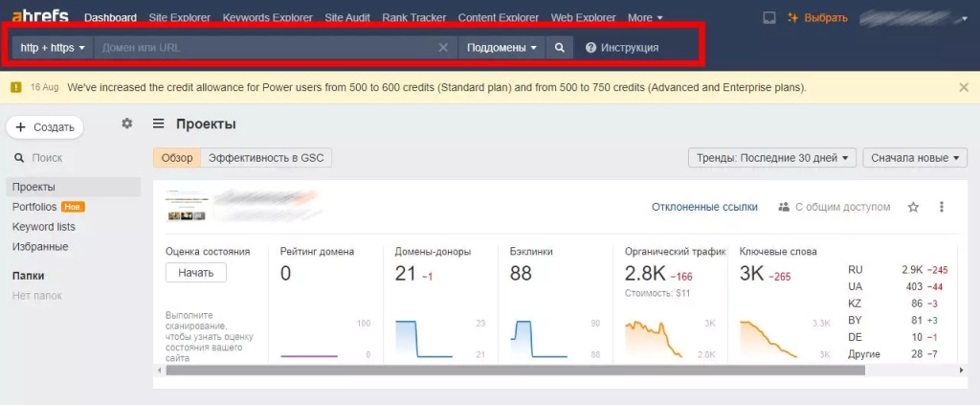
Task: Open Отклоненные ссылки link
Action: click(704, 207)
